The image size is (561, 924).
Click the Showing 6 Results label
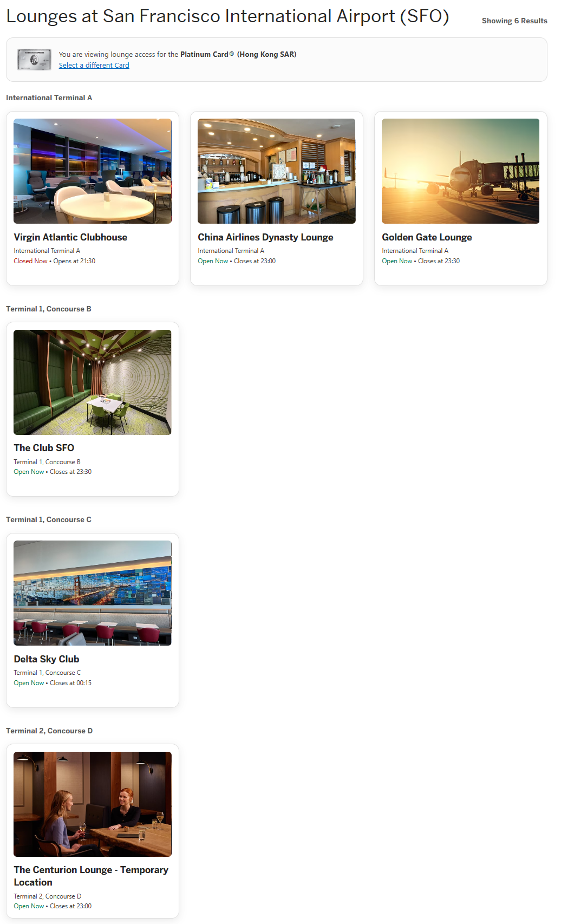pos(514,21)
